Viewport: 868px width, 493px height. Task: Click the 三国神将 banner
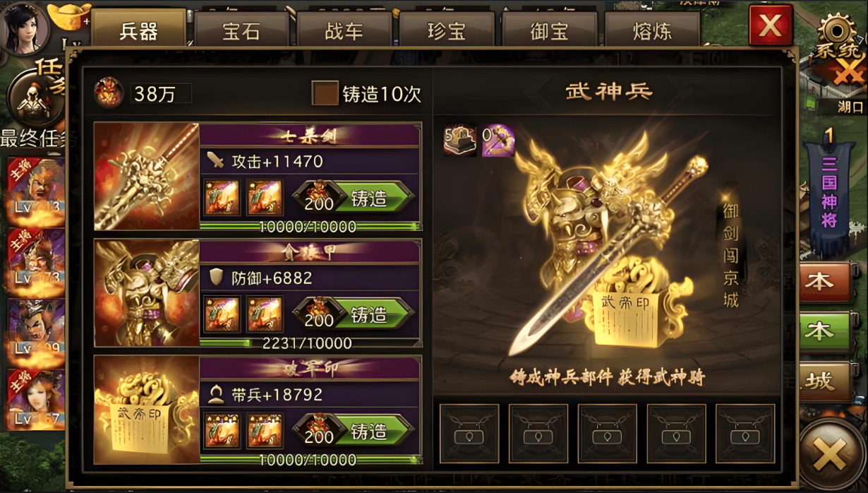[x=829, y=191]
